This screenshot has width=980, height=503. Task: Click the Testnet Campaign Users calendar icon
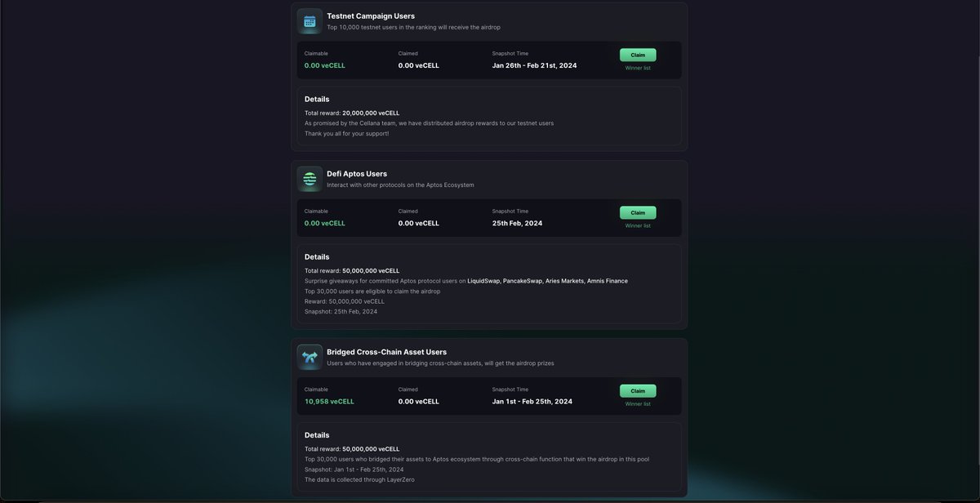click(x=310, y=21)
